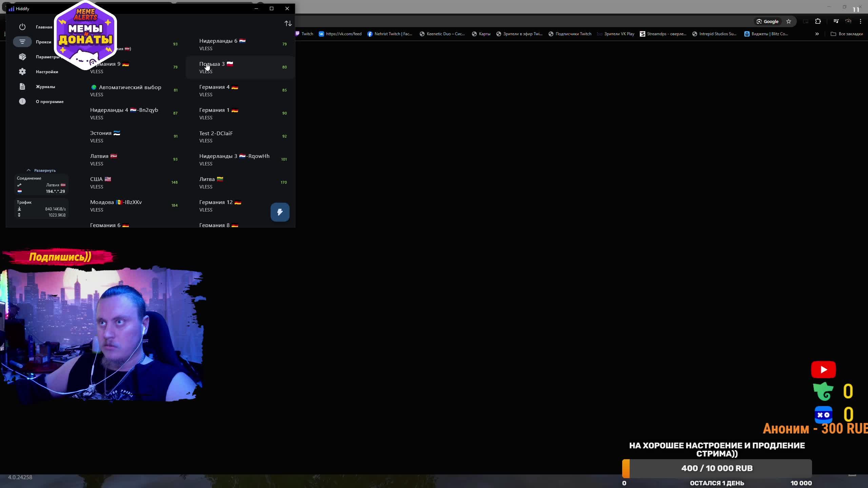
Task: Click the 400 / 10 000 RUB donation progress bar
Action: 717,468
